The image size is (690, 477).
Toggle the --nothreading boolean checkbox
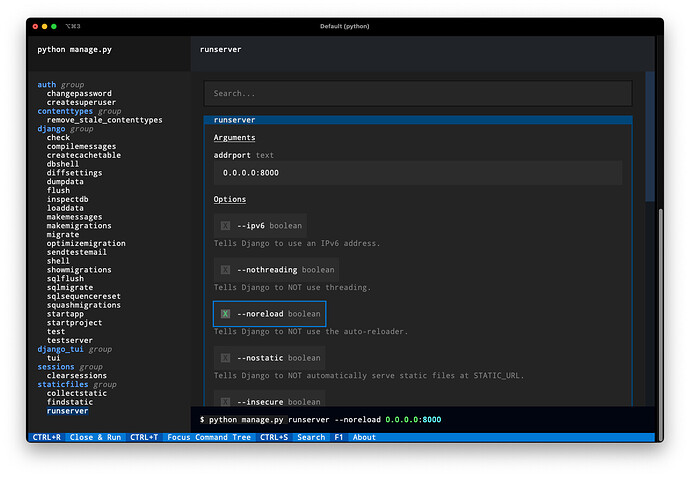click(x=225, y=270)
